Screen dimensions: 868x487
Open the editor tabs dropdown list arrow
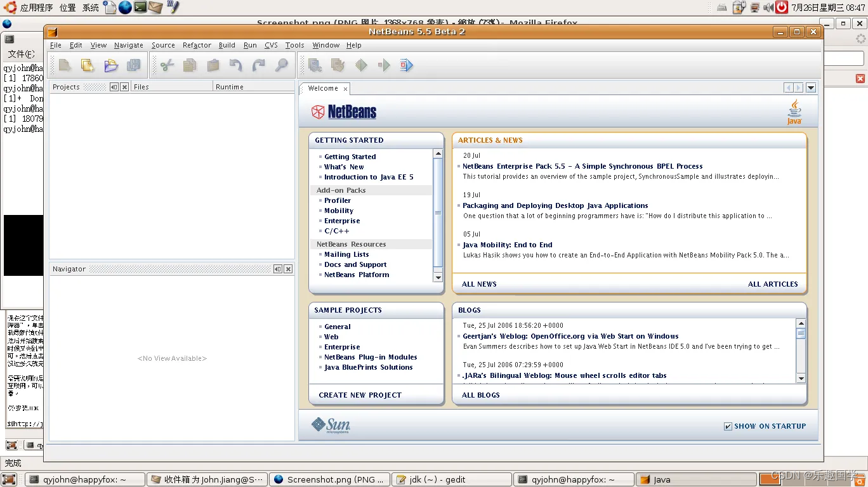pyautogui.click(x=811, y=88)
